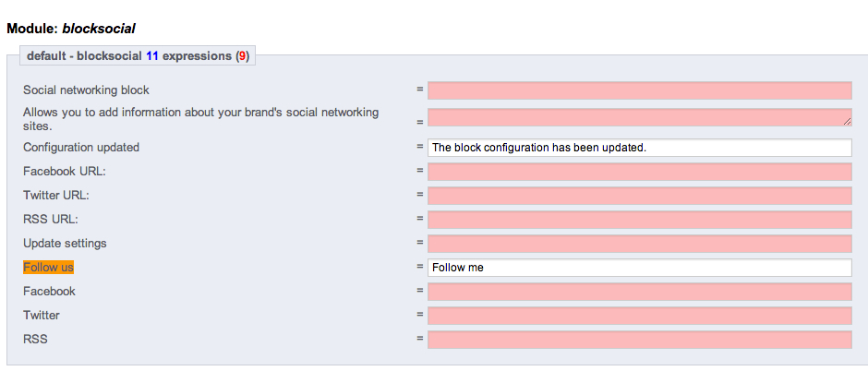This screenshot has height=371, width=868.
Task: Click the "Update settings" label text
Action: tap(65, 244)
